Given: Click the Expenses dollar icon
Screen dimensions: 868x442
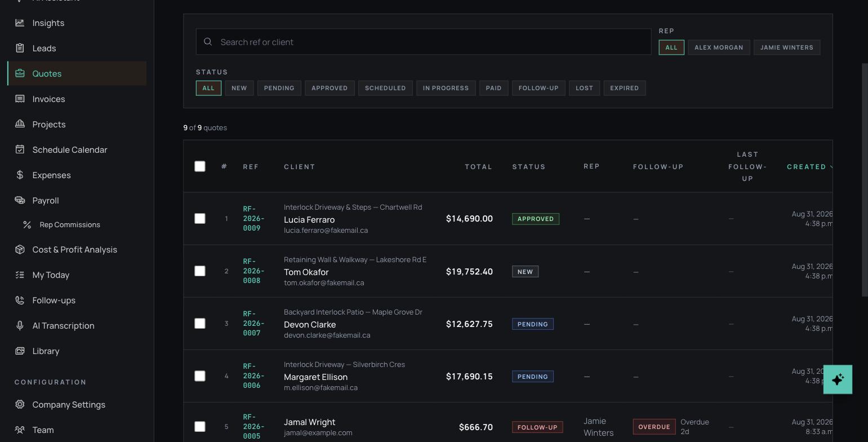Looking at the screenshot, I should pos(20,175).
